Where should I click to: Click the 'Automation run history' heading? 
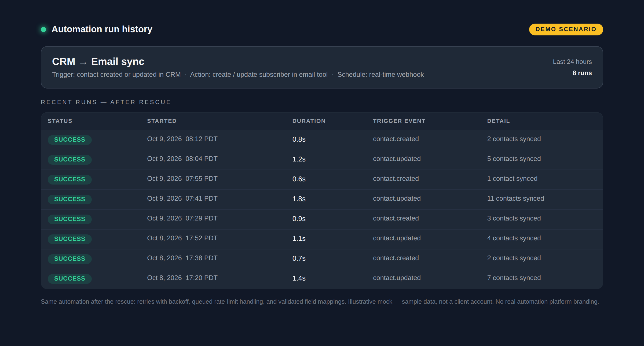click(102, 29)
